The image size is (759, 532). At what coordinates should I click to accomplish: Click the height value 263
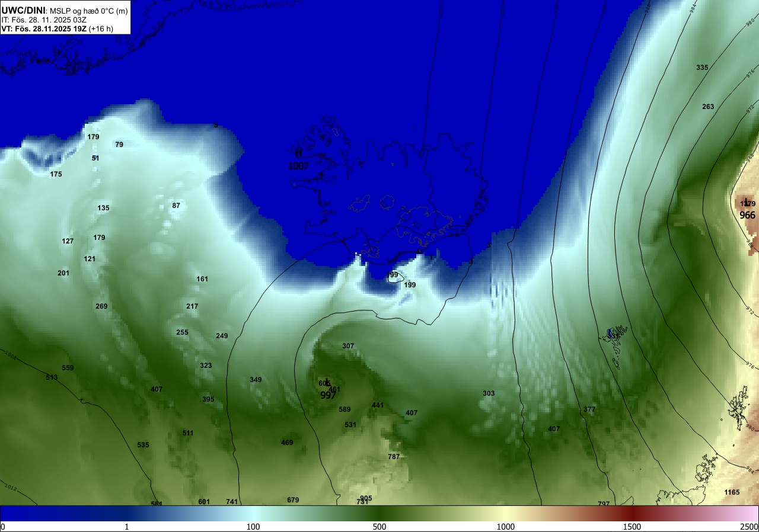coord(708,107)
